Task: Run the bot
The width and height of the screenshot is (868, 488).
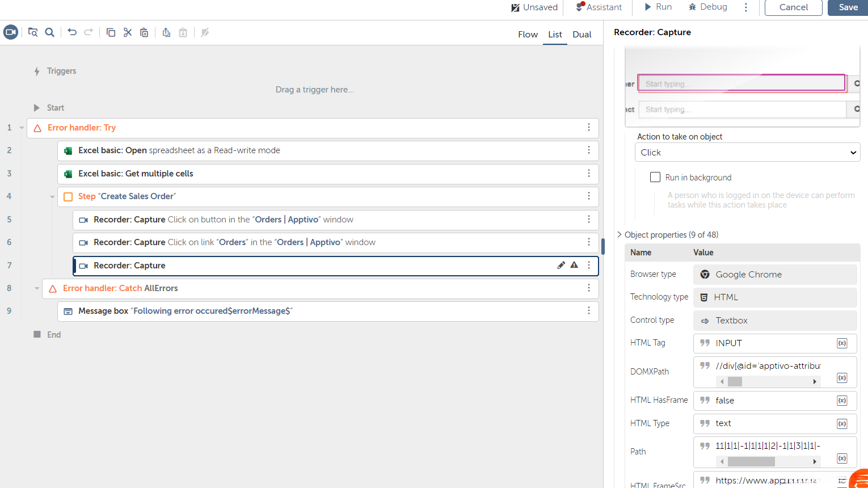Action: [658, 7]
